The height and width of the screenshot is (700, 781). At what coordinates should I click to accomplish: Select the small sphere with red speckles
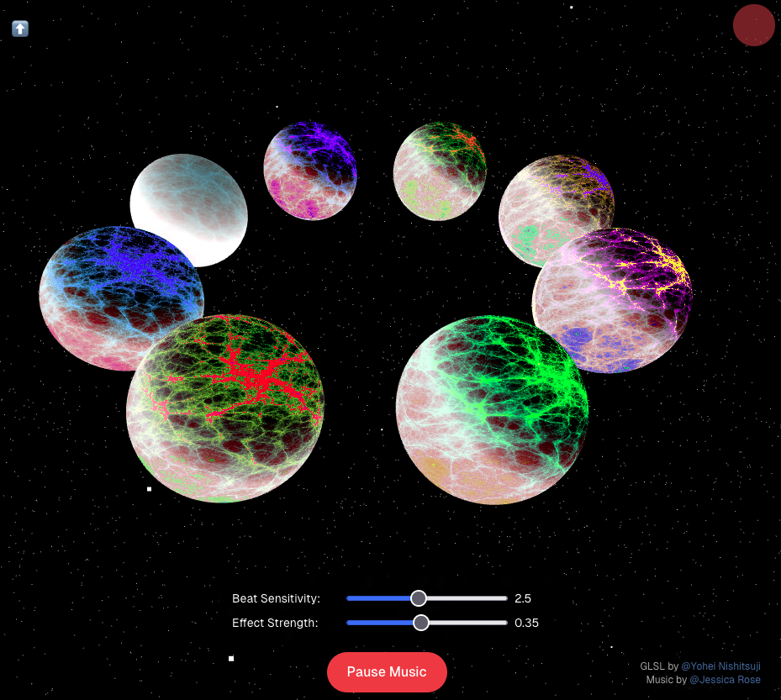pyautogui.click(x=439, y=171)
